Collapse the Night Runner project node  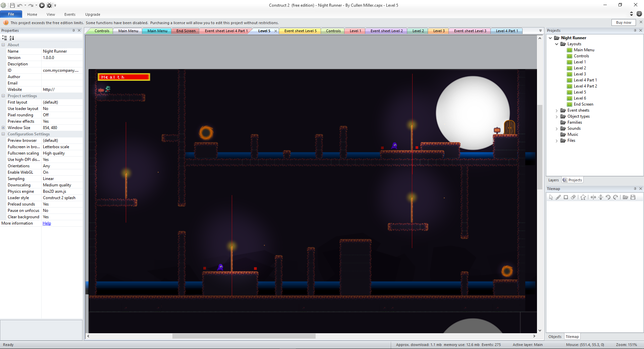550,38
